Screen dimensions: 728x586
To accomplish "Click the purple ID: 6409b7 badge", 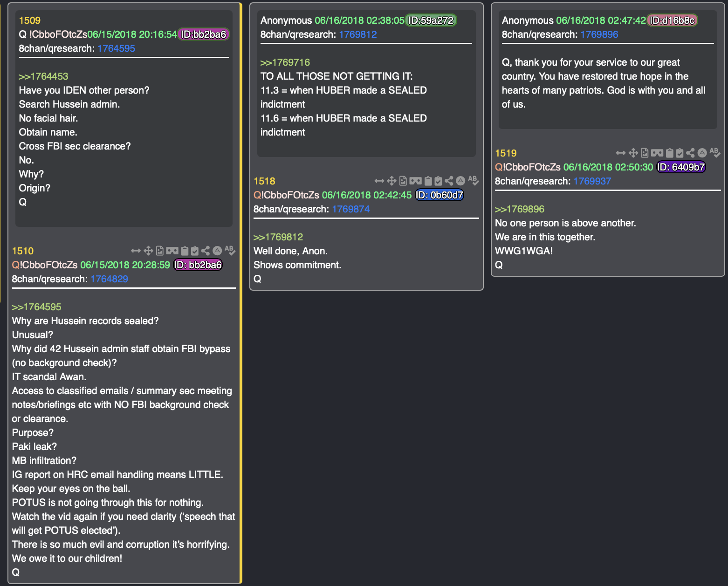I will click(681, 167).
